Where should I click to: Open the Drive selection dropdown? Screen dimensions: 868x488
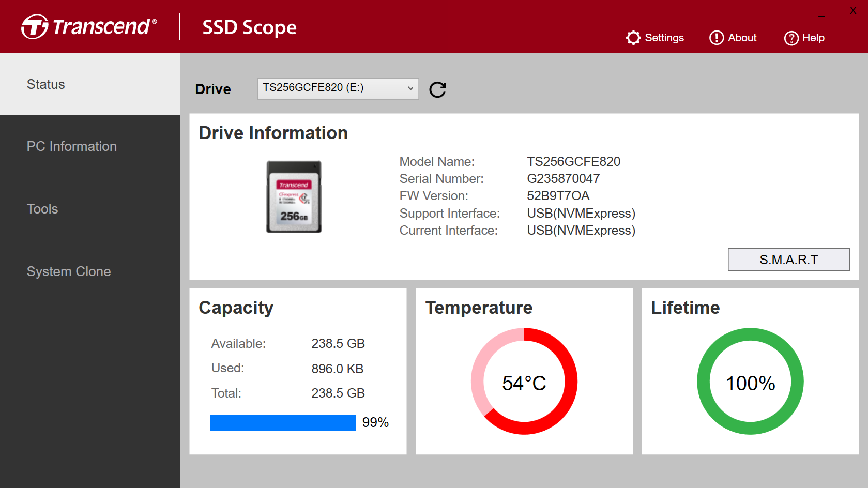[x=338, y=88]
